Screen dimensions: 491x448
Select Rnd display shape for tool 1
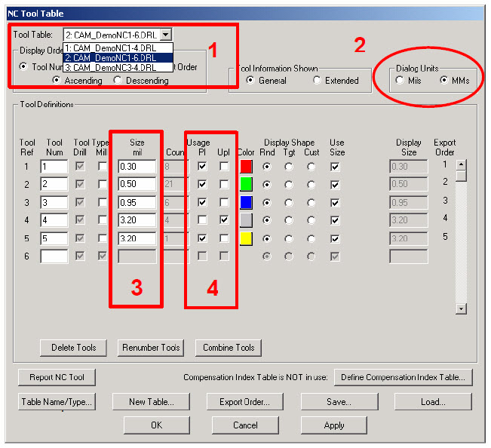pyautogui.click(x=266, y=167)
